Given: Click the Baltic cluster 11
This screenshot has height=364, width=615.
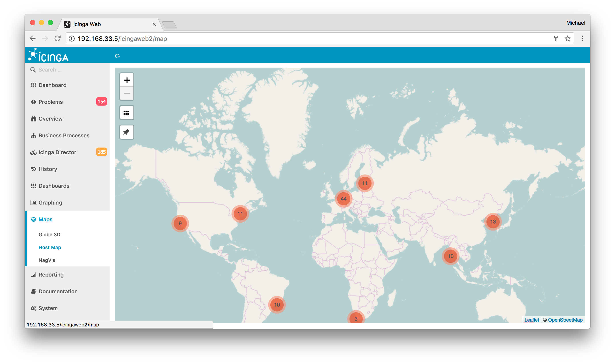Looking at the screenshot, I should pos(365,183).
